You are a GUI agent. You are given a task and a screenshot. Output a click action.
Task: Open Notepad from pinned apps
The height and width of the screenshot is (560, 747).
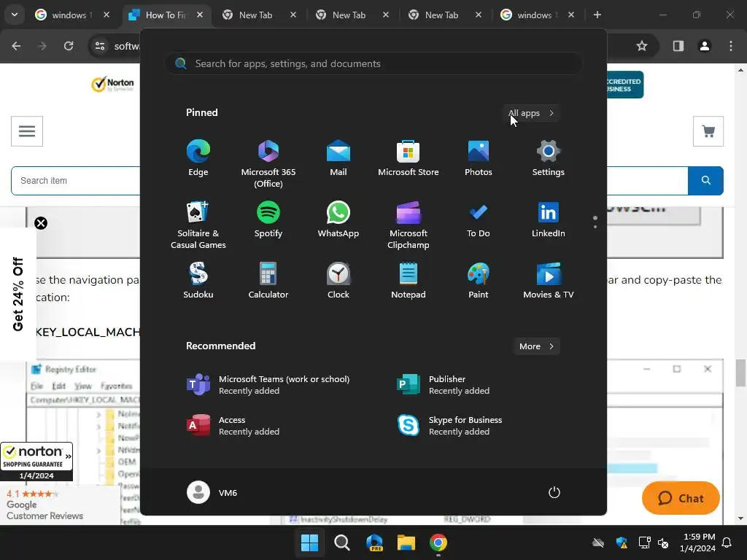tap(409, 281)
